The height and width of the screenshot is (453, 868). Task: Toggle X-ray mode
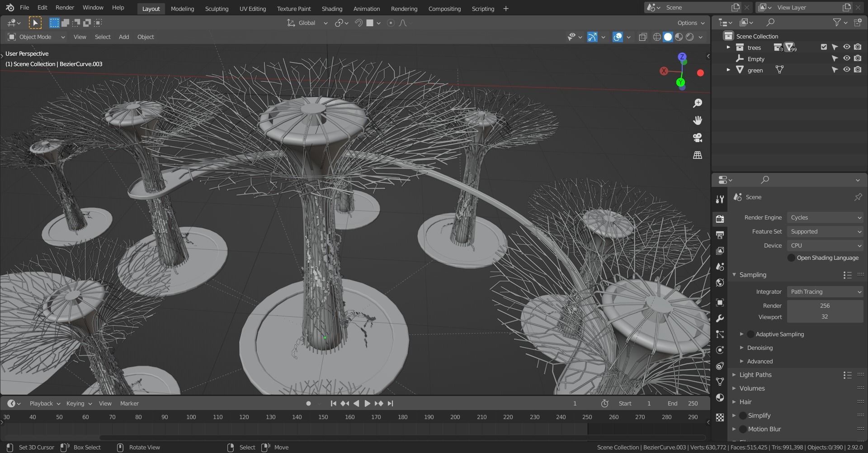click(643, 37)
